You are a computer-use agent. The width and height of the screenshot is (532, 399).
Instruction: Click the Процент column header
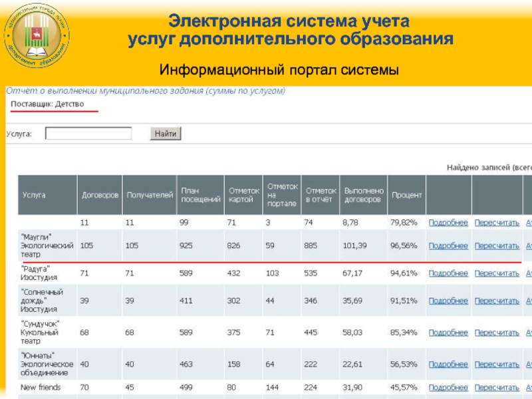point(406,196)
